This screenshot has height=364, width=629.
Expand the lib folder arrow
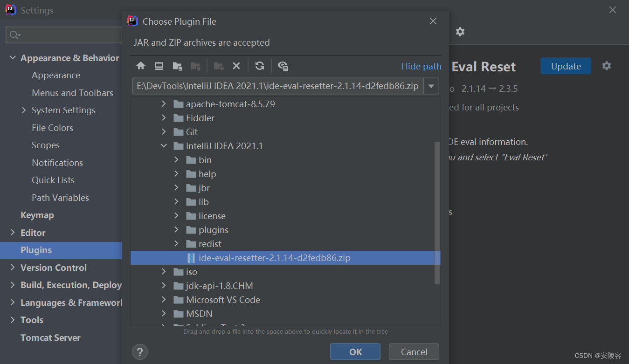pos(176,202)
